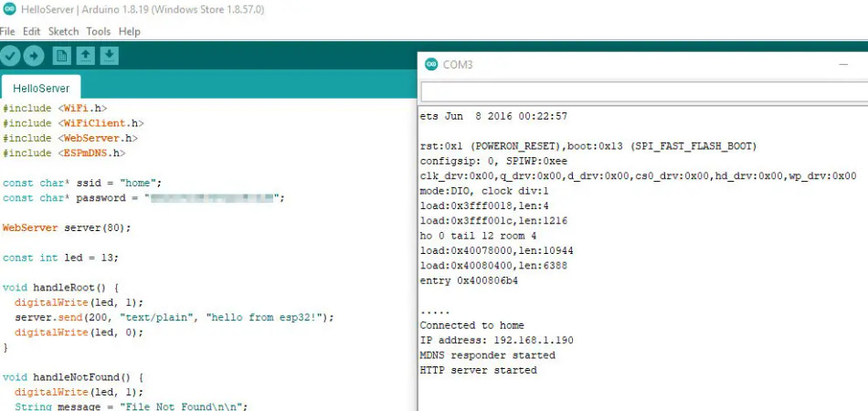
Task: Create a new sketch using the page icon
Action: pyautogui.click(x=61, y=56)
